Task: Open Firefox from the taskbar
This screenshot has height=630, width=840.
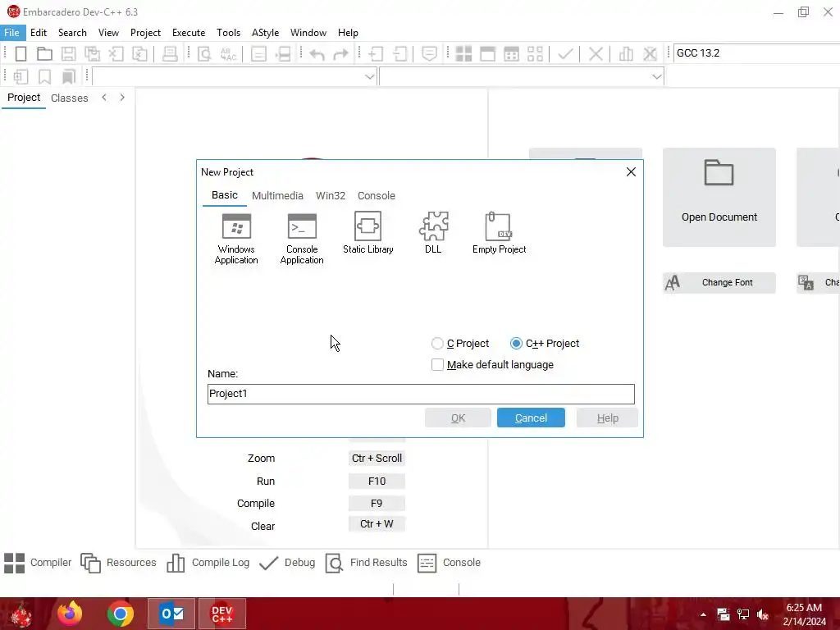Action: point(70,614)
